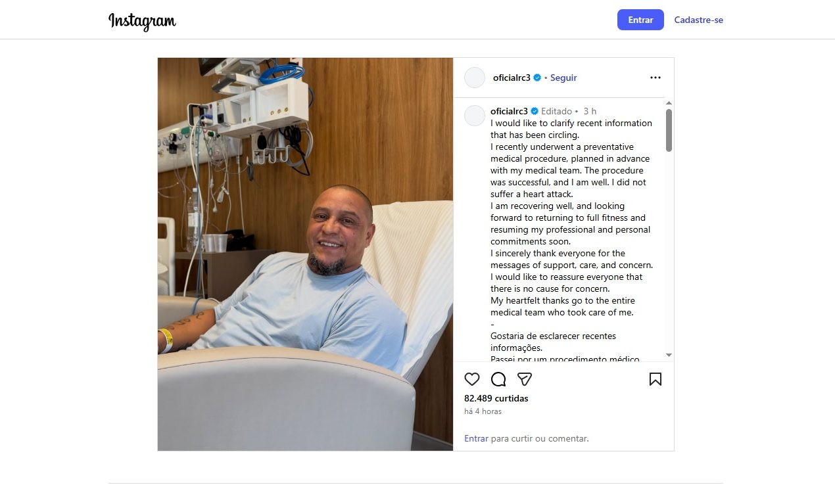Click the heart like icon
This screenshot has height=504, width=835.
pyautogui.click(x=472, y=379)
